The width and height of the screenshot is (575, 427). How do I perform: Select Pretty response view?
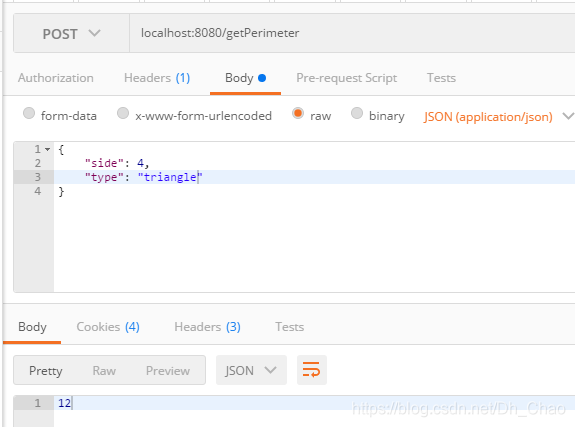pos(46,371)
